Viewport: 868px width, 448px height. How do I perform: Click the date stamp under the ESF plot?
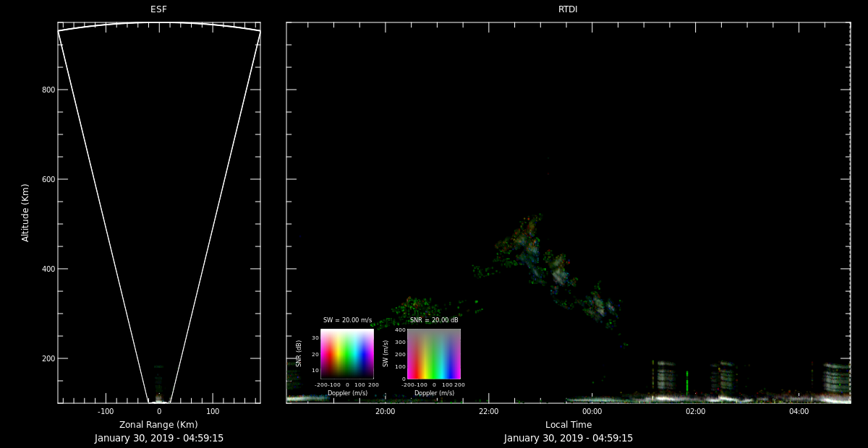coord(158,438)
